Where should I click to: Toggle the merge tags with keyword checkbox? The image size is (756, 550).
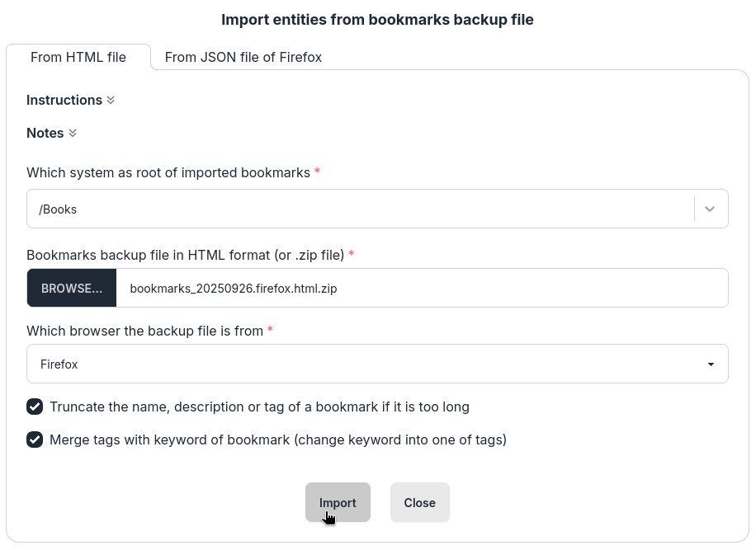pos(35,440)
